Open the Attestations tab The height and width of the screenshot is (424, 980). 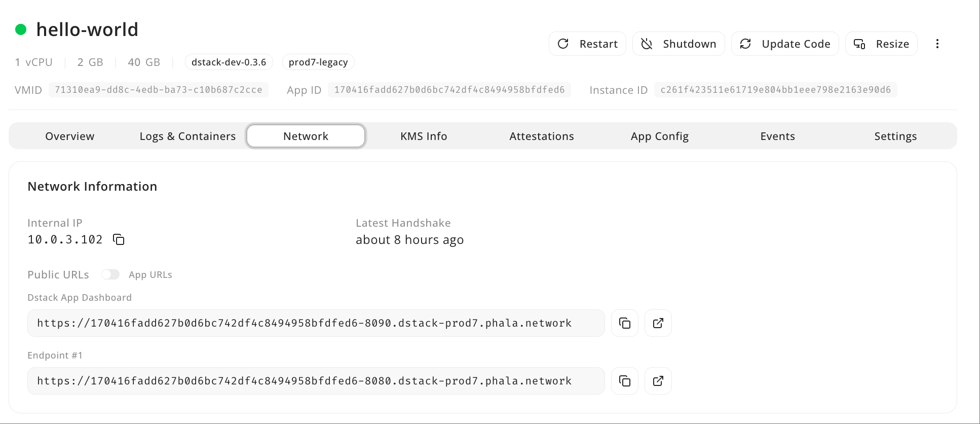coord(542,136)
